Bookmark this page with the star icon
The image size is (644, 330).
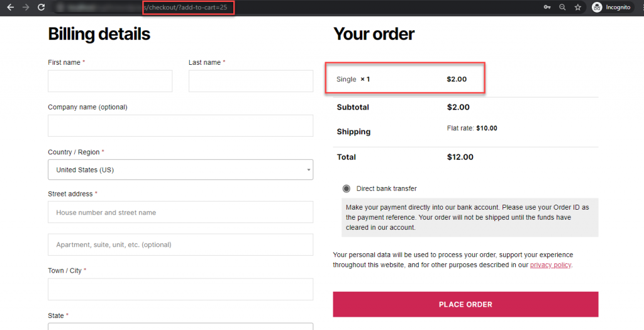(577, 8)
